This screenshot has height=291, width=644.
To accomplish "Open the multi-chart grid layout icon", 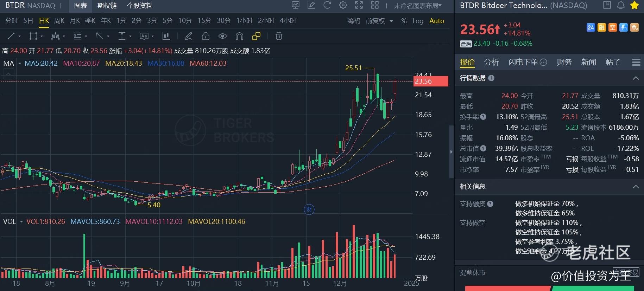I will (x=375, y=5).
